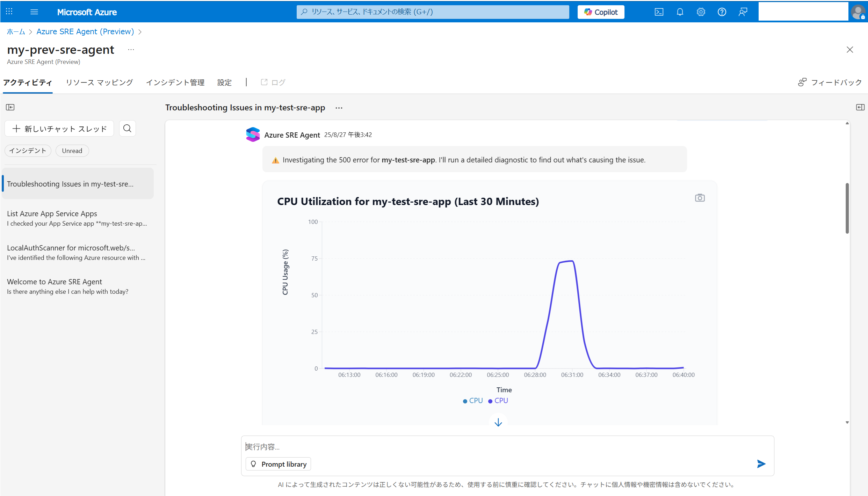Viewport: 868px width, 496px height.
Task: Toggle first CPU legend entry
Action: [473, 401]
